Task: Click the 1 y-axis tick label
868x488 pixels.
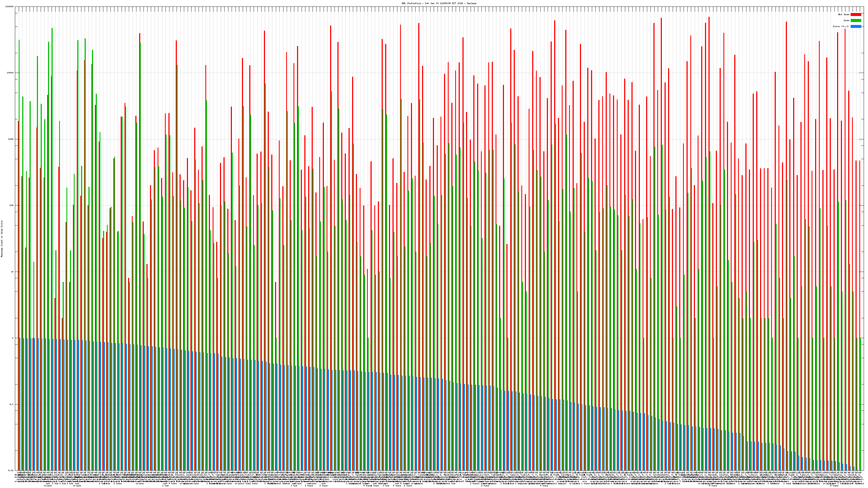Action: [13, 338]
